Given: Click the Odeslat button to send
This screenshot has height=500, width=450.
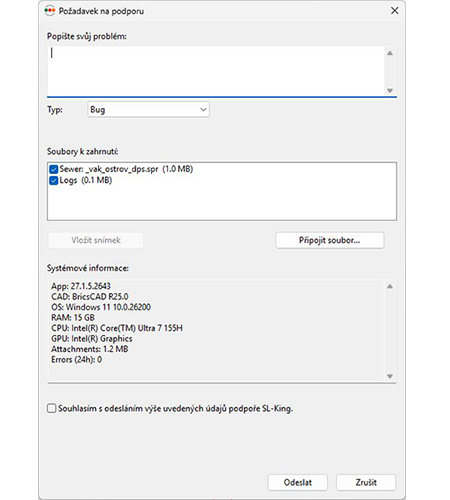Looking at the screenshot, I should (298, 482).
